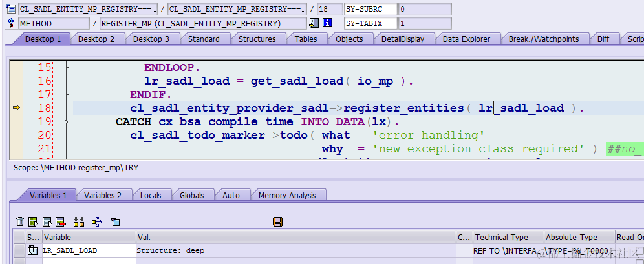The height and width of the screenshot is (264, 644).
Task: Click line number 16 in the gutter
Action: click(x=45, y=81)
